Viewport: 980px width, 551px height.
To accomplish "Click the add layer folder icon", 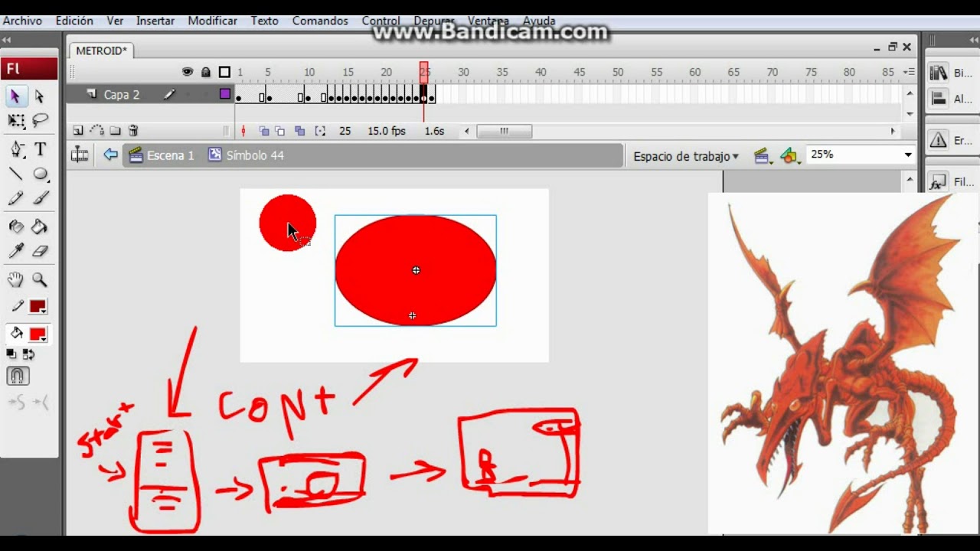I will click(115, 131).
